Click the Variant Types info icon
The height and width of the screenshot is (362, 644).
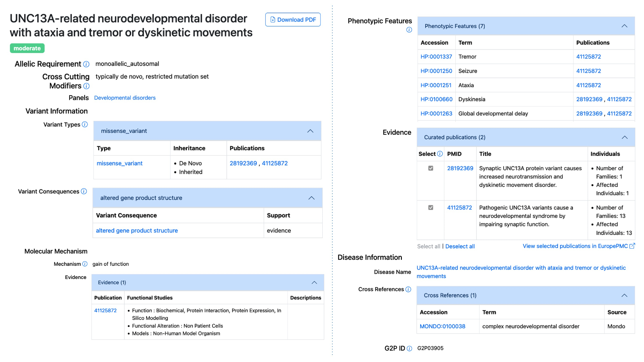[85, 125]
